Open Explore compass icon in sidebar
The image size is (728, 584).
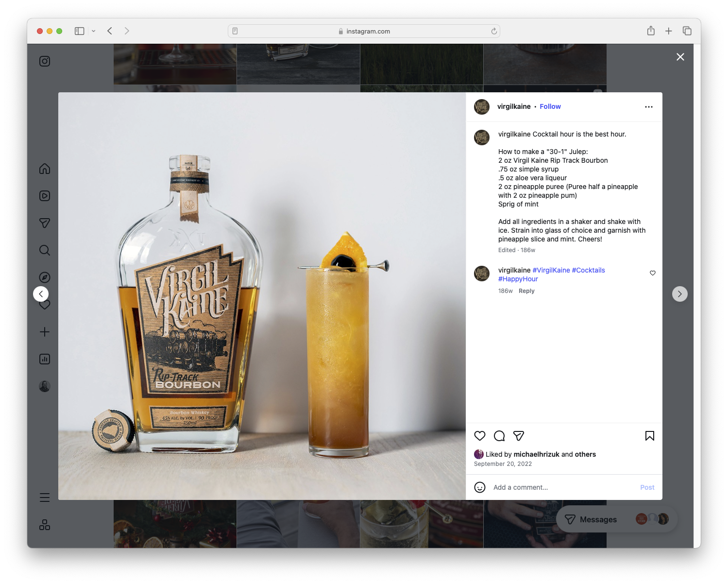(x=45, y=277)
